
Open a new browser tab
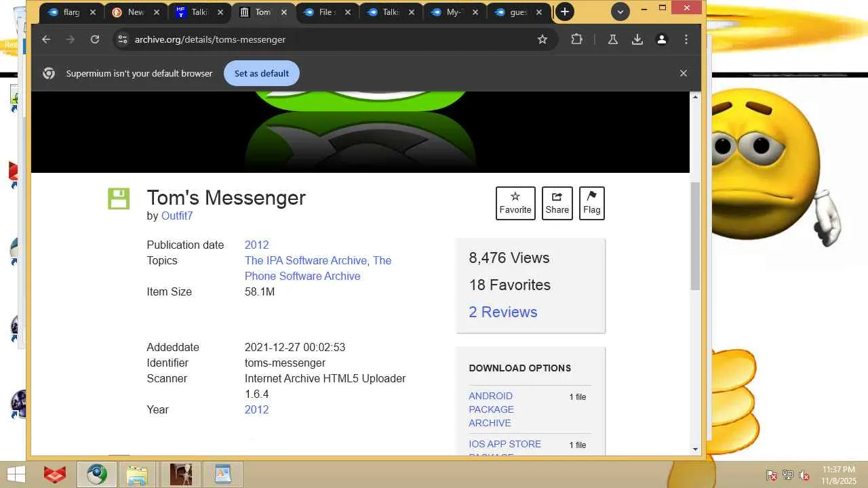[x=564, y=12]
